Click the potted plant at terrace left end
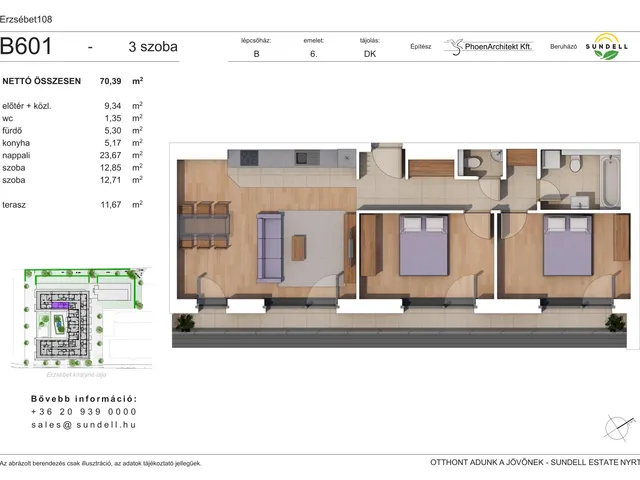 point(183,323)
